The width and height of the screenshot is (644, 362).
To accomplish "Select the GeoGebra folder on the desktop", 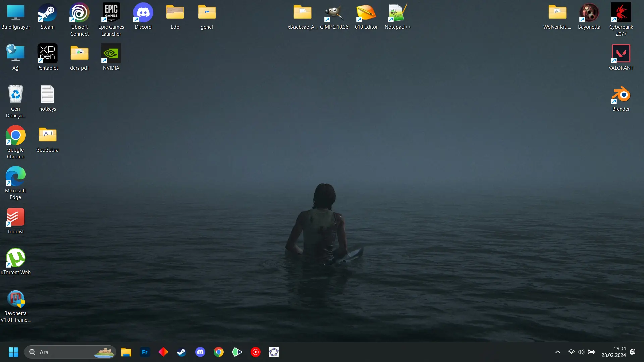I will 48,139.
